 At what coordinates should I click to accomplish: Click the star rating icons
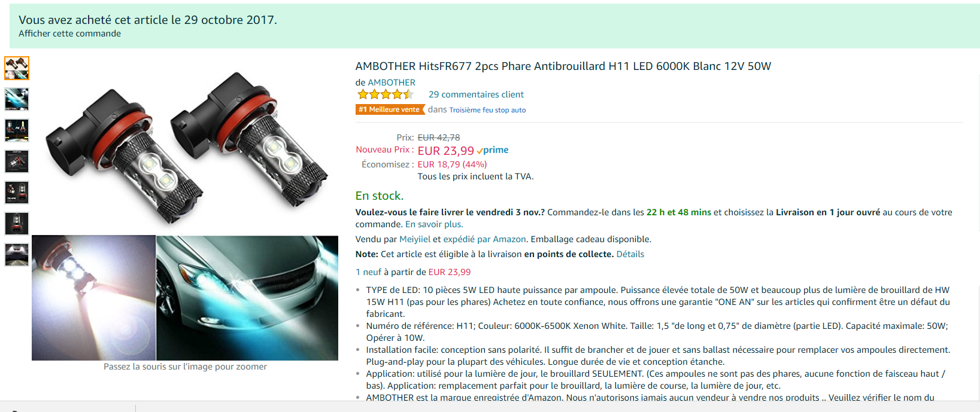[x=386, y=94]
